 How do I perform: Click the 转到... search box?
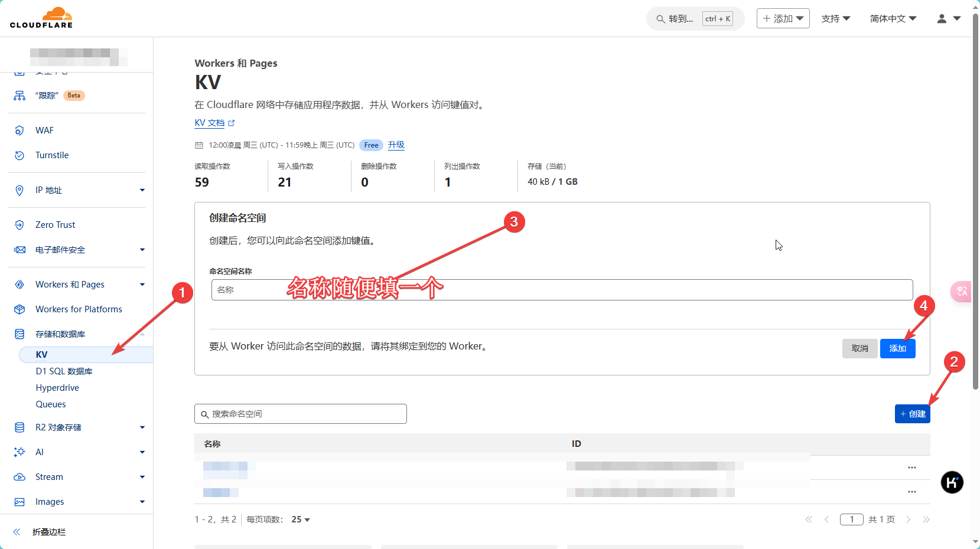(x=695, y=19)
